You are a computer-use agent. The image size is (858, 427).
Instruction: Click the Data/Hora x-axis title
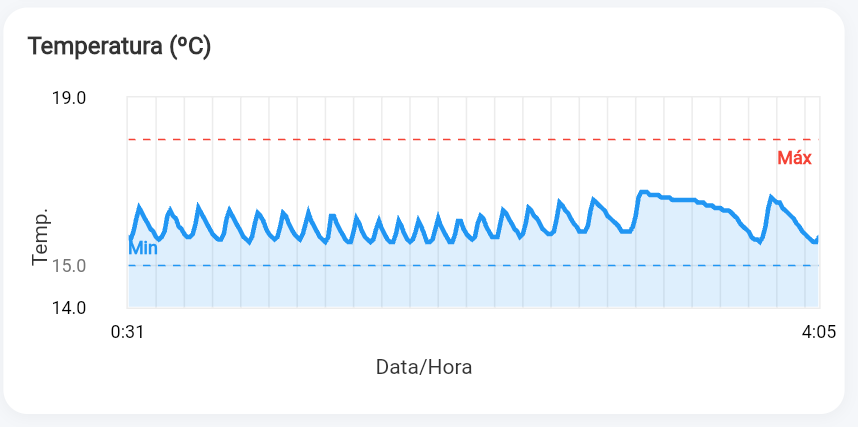[424, 367]
